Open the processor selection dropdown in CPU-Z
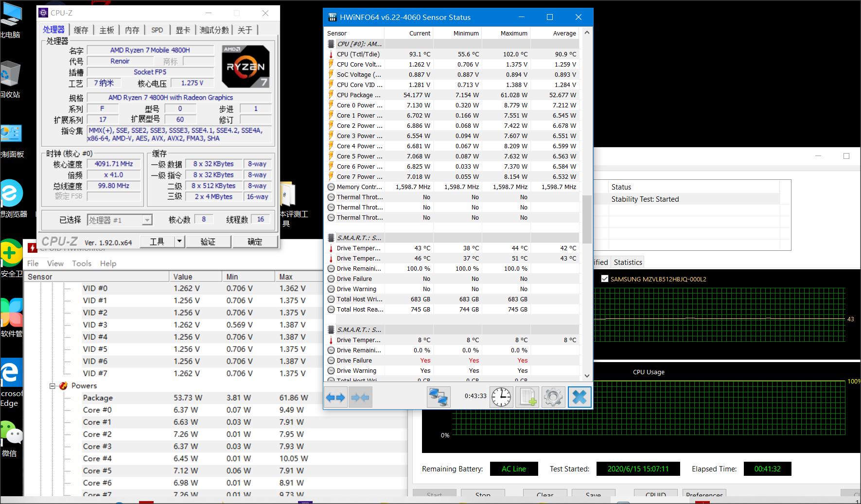The width and height of the screenshot is (861, 504). click(146, 220)
